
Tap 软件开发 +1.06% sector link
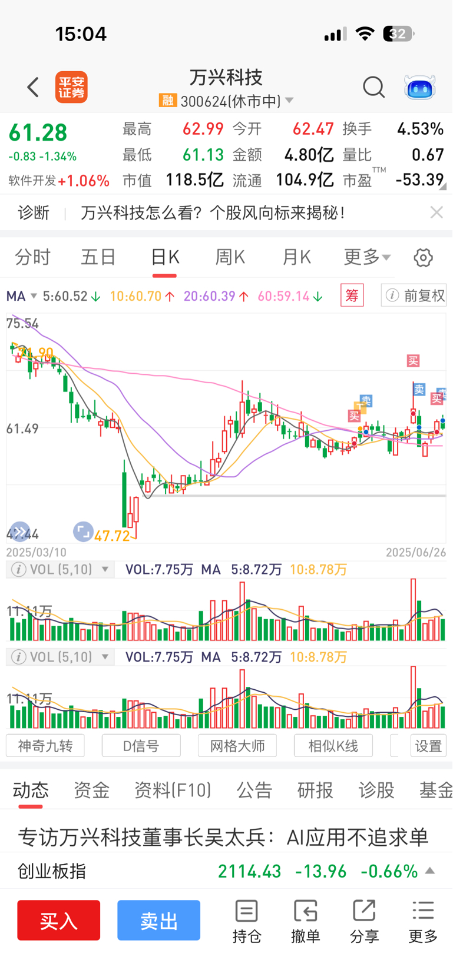coord(59,181)
